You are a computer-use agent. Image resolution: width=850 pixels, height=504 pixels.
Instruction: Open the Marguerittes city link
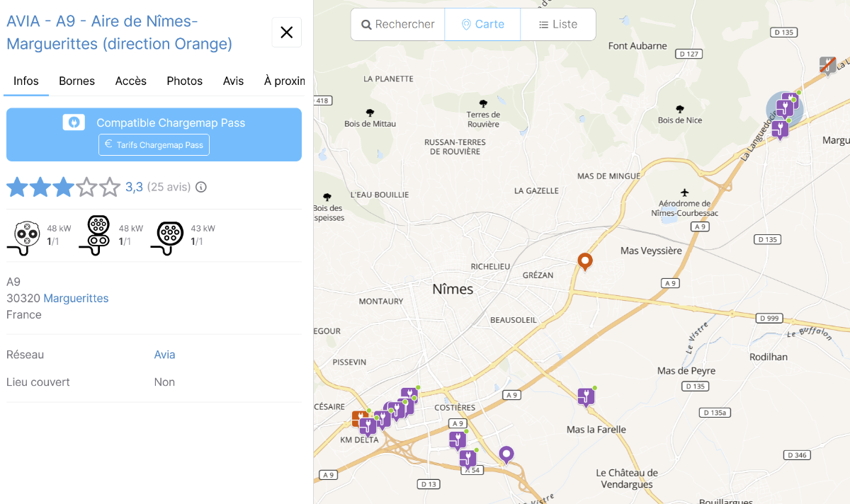pos(76,298)
